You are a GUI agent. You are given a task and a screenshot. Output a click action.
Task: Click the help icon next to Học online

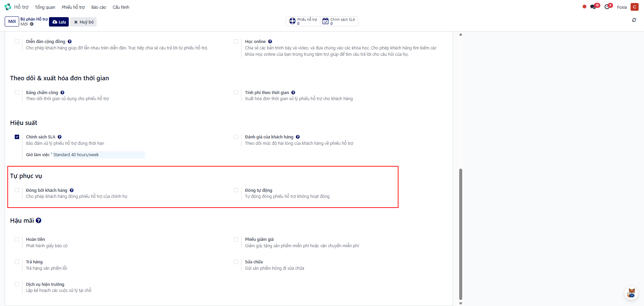(x=270, y=42)
